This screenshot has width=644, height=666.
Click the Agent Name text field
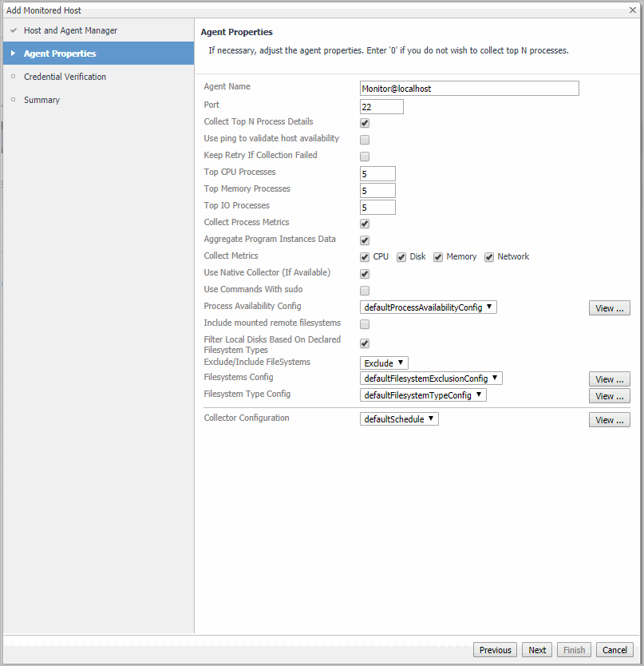[469, 89]
